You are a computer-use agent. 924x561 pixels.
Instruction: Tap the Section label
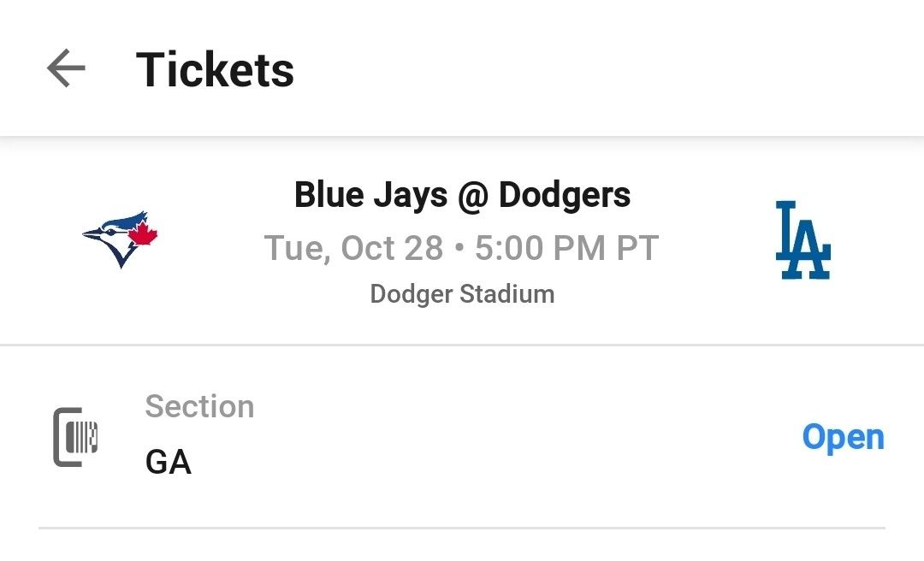tap(199, 406)
